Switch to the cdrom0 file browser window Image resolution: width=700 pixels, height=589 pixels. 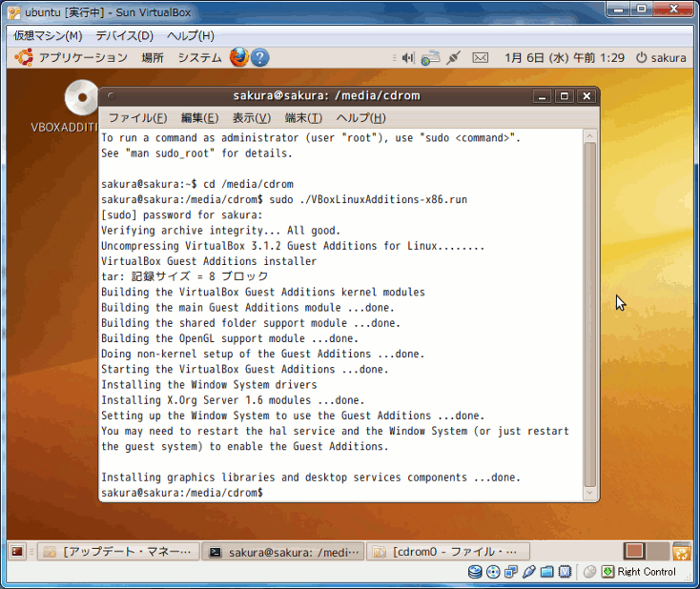pyautogui.click(x=447, y=551)
